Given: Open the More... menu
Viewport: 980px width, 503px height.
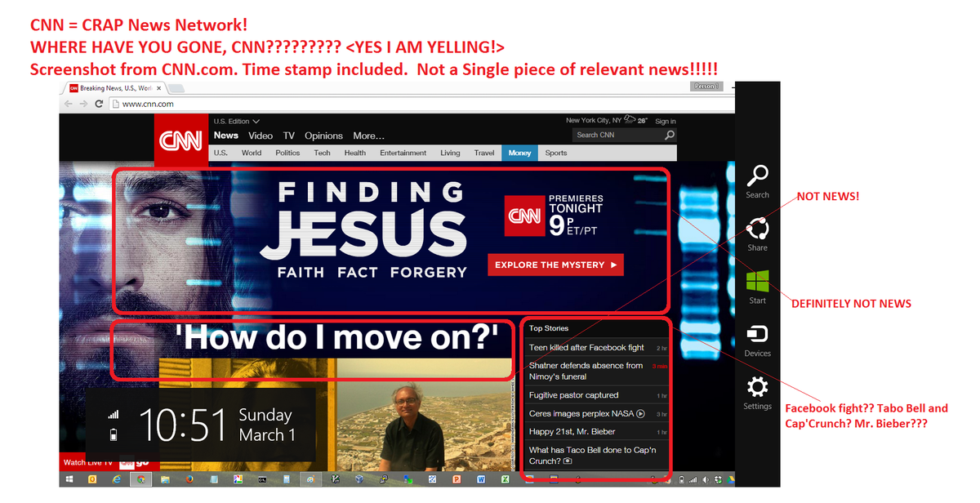Looking at the screenshot, I should [x=368, y=136].
